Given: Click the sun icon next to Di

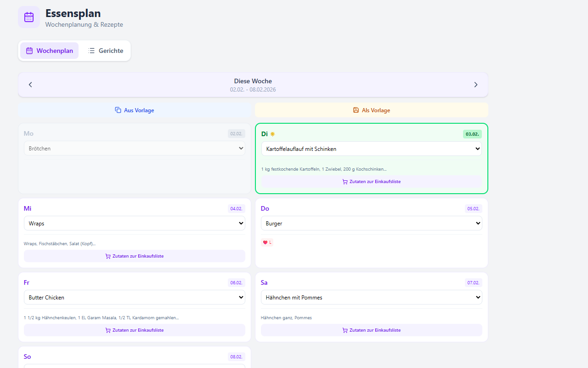Looking at the screenshot, I should [272, 134].
